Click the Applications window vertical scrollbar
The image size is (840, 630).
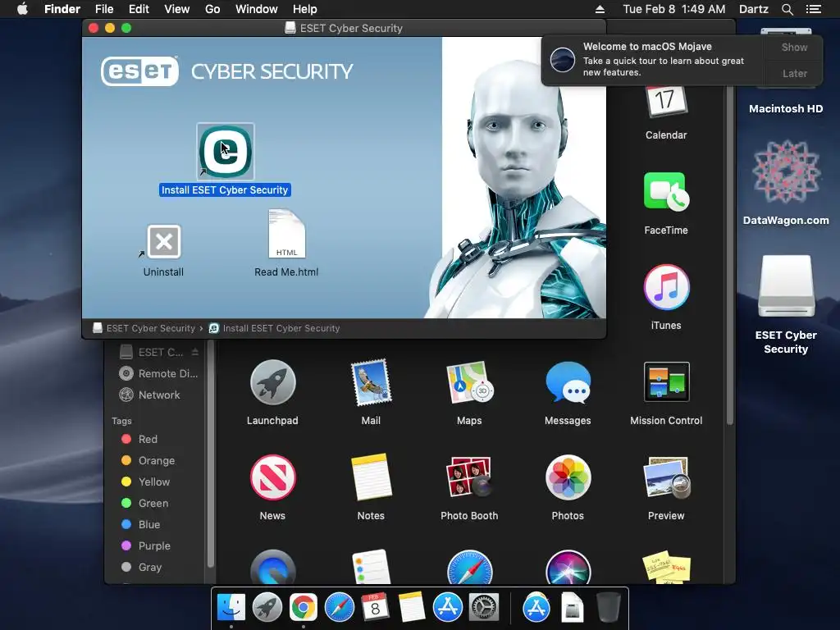(x=729, y=256)
